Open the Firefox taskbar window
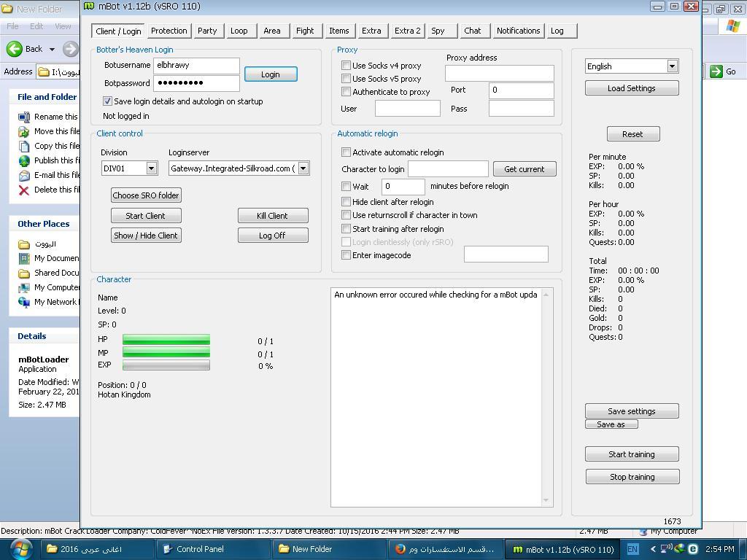 point(445,549)
